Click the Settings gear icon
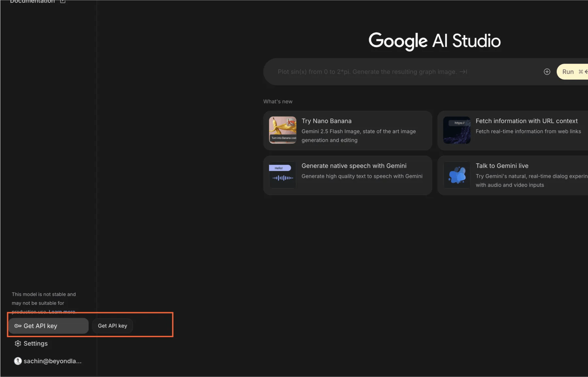This screenshot has height=377, width=588. pos(18,343)
